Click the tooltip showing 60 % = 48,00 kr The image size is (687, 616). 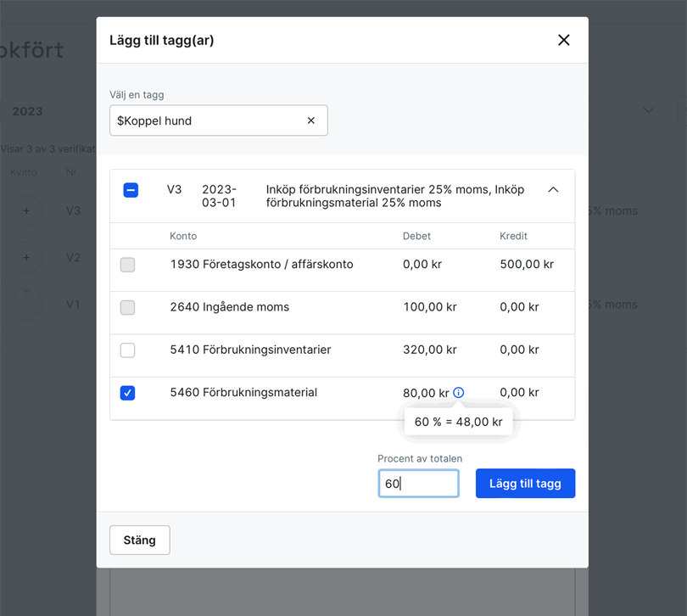458,421
